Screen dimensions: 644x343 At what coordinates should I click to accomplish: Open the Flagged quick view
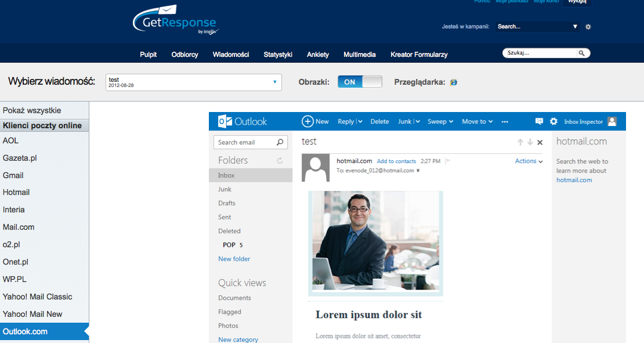[x=230, y=312]
